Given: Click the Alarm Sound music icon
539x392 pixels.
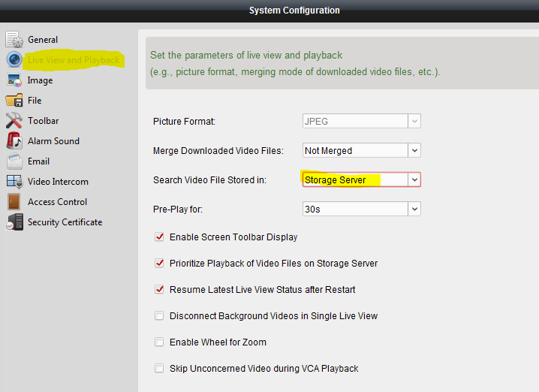Looking at the screenshot, I should click(14, 141).
